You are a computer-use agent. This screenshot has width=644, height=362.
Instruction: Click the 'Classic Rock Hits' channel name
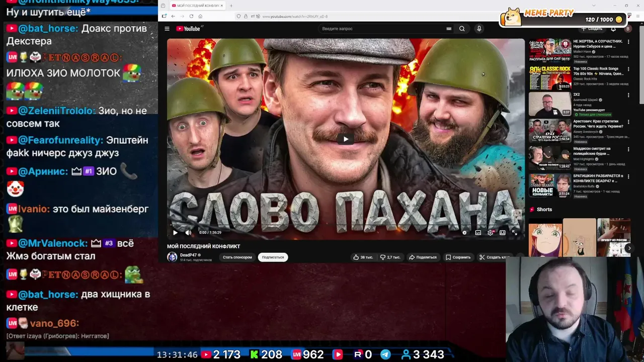point(585,79)
